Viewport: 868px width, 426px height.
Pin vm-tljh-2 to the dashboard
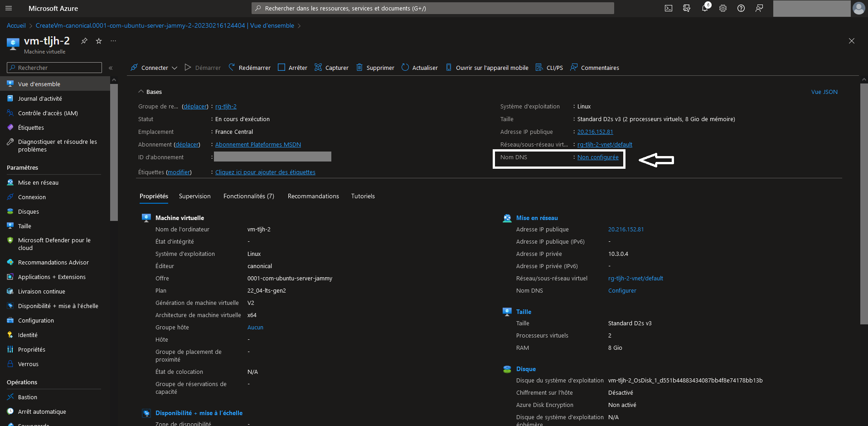coord(84,41)
